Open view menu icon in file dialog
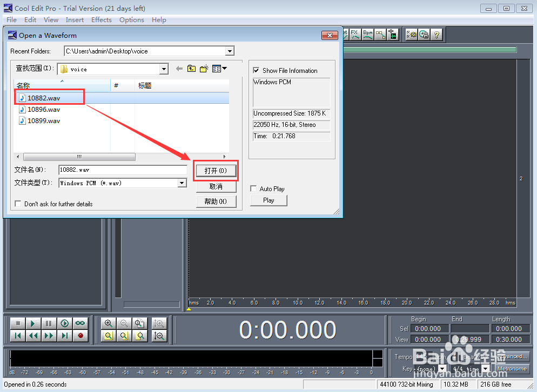The width and height of the screenshot is (537, 392). click(x=219, y=69)
